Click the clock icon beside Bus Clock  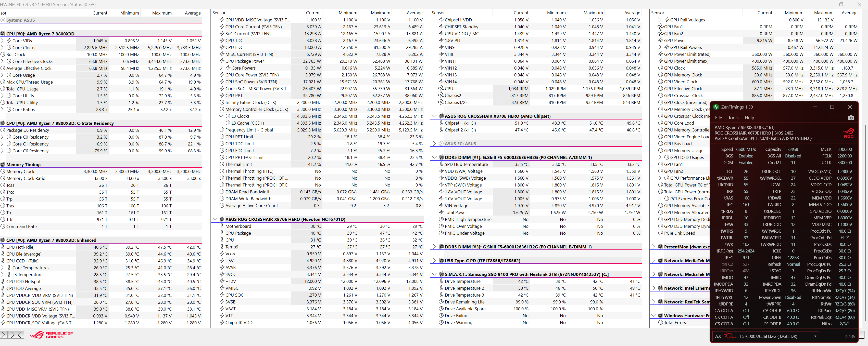3,55
